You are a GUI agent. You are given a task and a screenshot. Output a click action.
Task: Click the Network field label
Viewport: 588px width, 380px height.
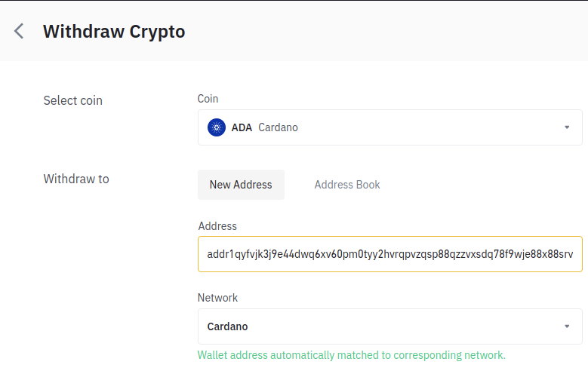(217, 298)
